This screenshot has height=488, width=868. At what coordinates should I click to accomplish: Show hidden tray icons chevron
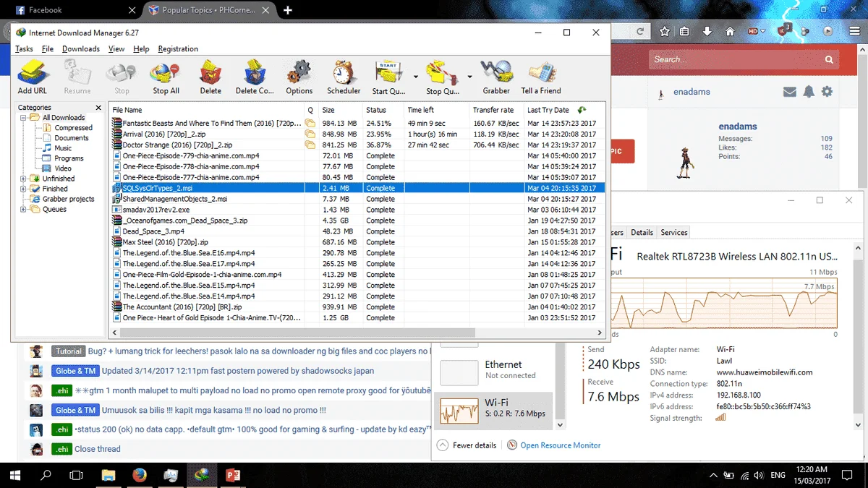(714, 476)
